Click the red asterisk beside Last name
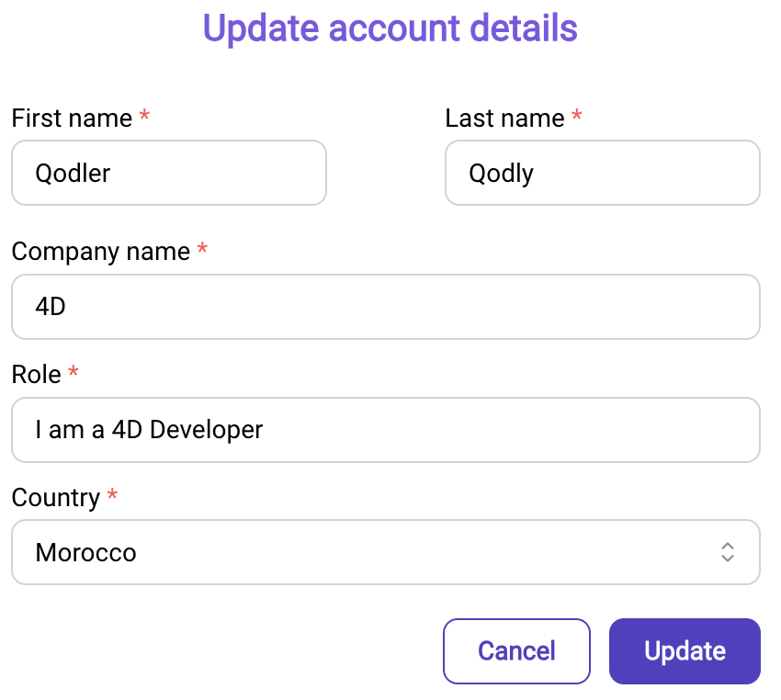781x700 pixels. coord(577,115)
